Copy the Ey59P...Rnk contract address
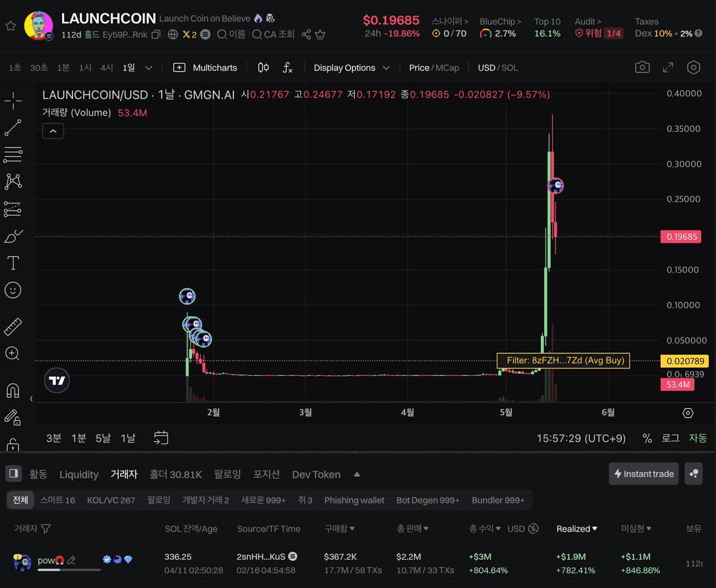Image resolution: width=716 pixels, height=588 pixels. tap(156, 35)
